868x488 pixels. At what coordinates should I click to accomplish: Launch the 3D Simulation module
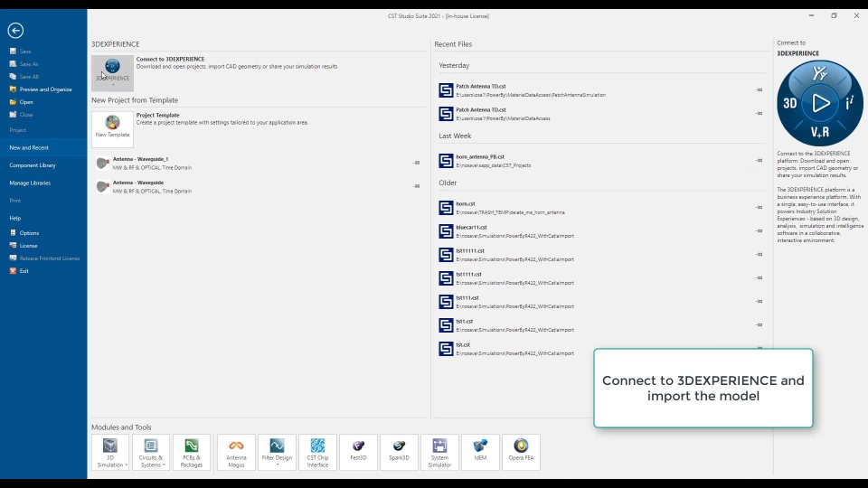coord(110,452)
